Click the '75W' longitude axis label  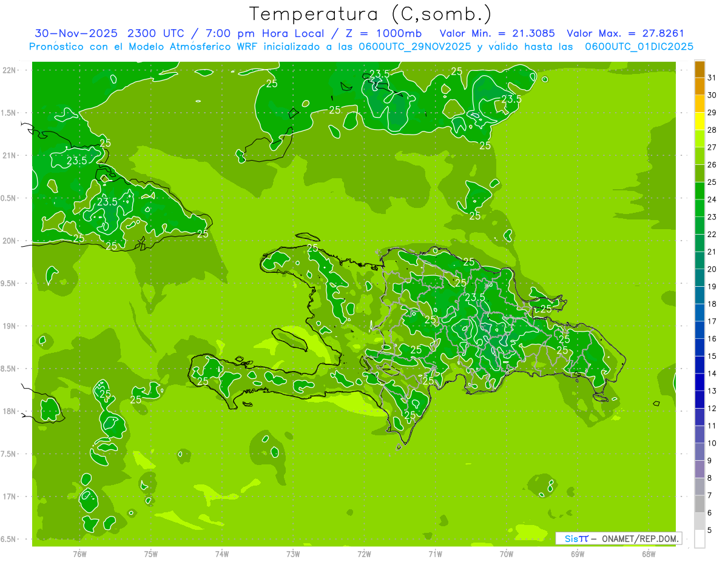point(150,554)
